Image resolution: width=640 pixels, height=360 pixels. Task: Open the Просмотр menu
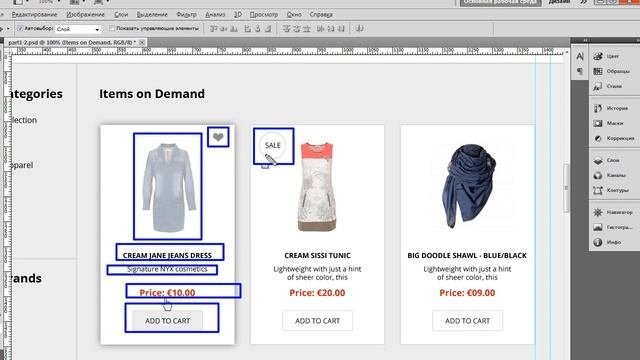[264, 14]
